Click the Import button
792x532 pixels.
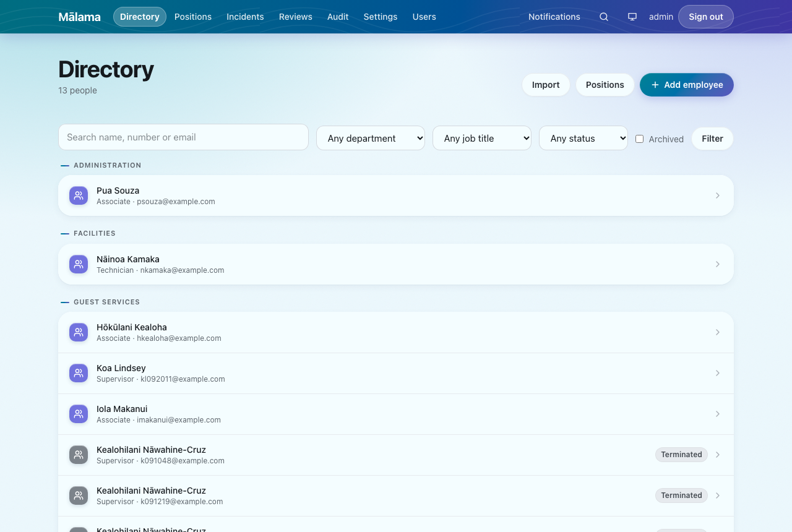click(546, 85)
